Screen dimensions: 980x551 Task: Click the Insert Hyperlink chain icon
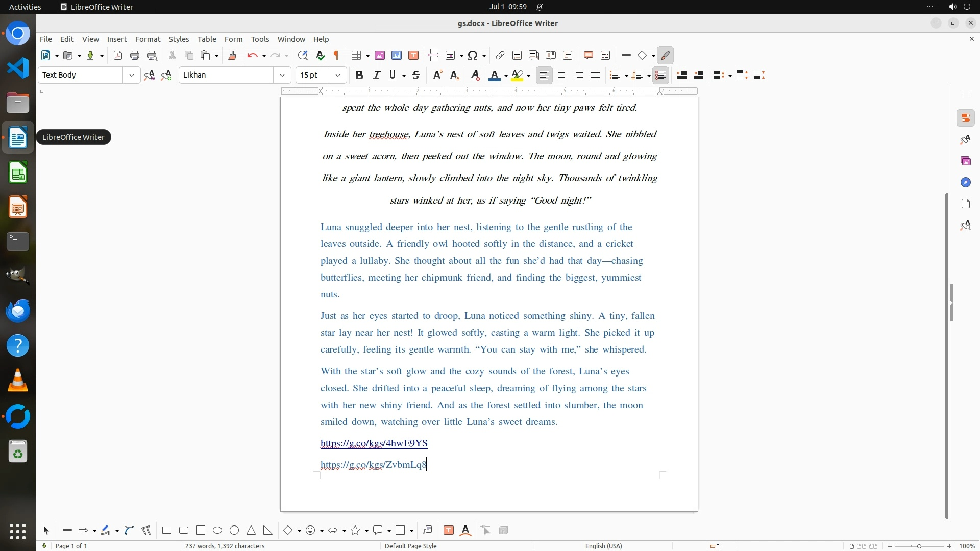pyautogui.click(x=500, y=55)
